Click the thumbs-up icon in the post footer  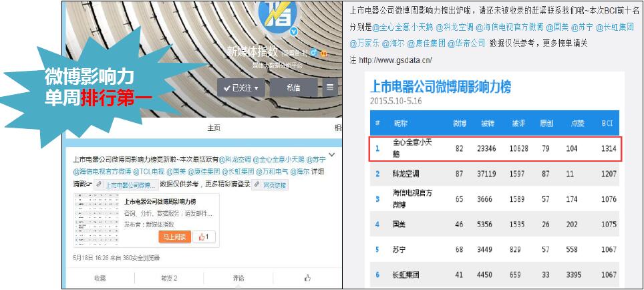pyautogui.click(x=307, y=278)
